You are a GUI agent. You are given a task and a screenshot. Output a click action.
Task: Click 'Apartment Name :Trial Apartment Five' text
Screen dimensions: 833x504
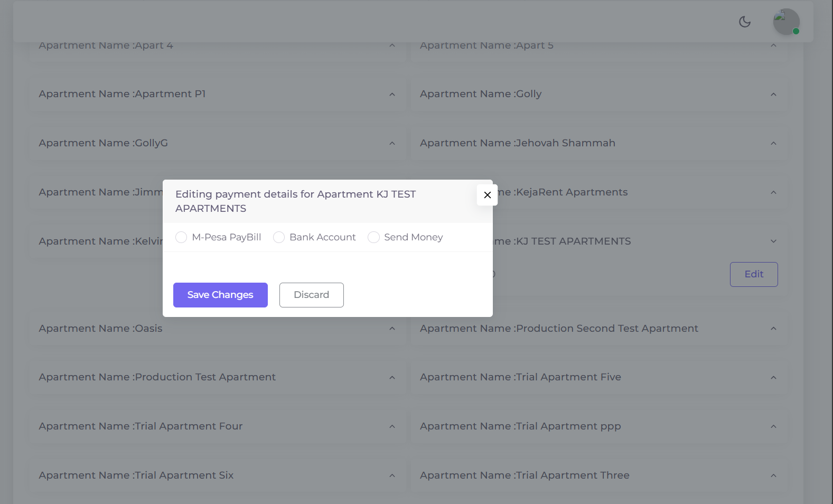520,377
